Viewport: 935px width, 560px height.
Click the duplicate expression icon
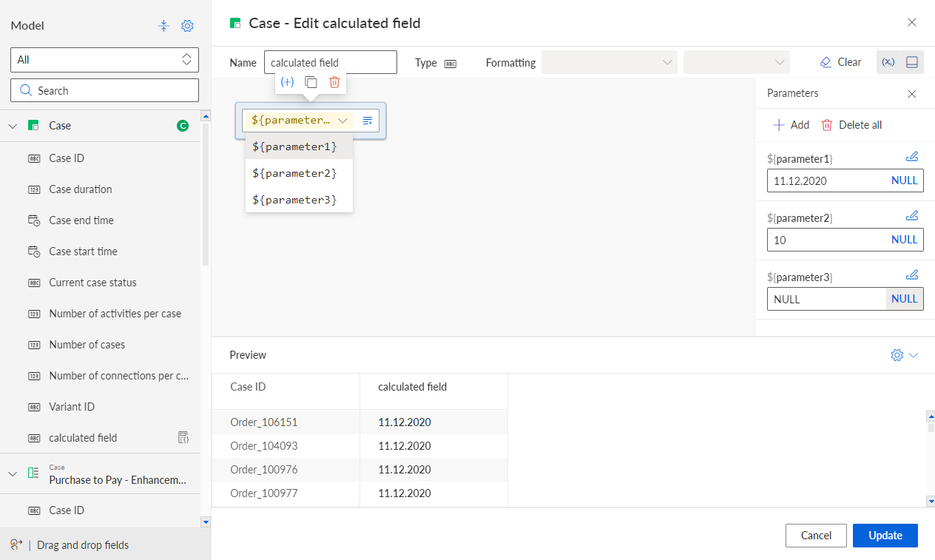[x=311, y=82]
